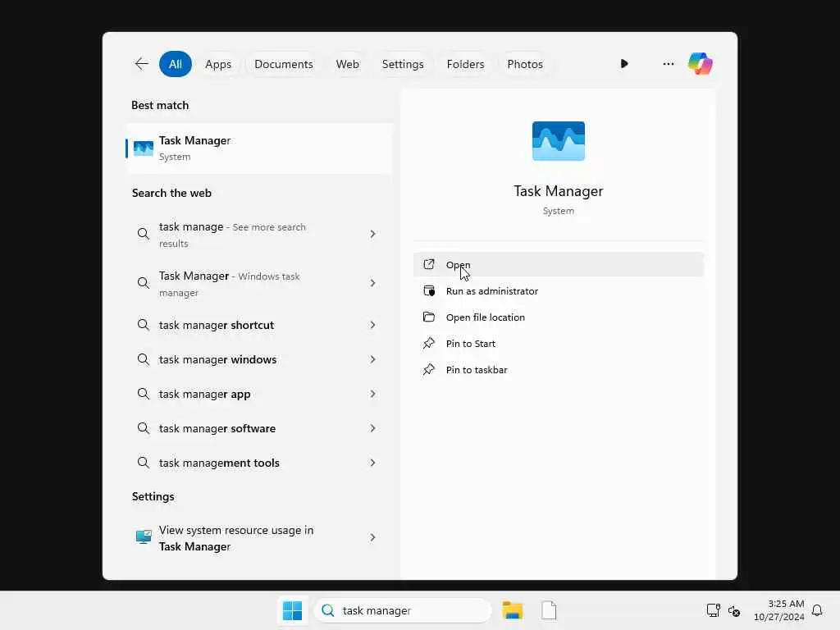Select the All filter tab
Viewport: 840px width, 630px height.
176,64
